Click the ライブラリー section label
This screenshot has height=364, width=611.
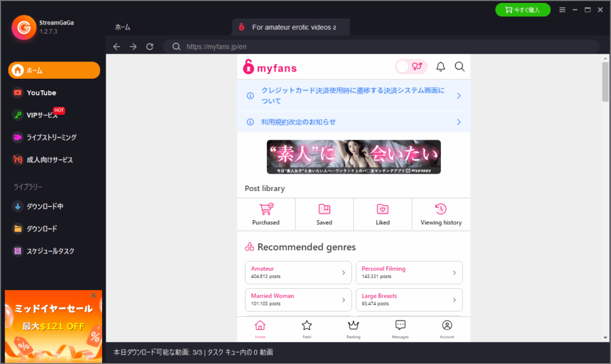tap(28, 187)
